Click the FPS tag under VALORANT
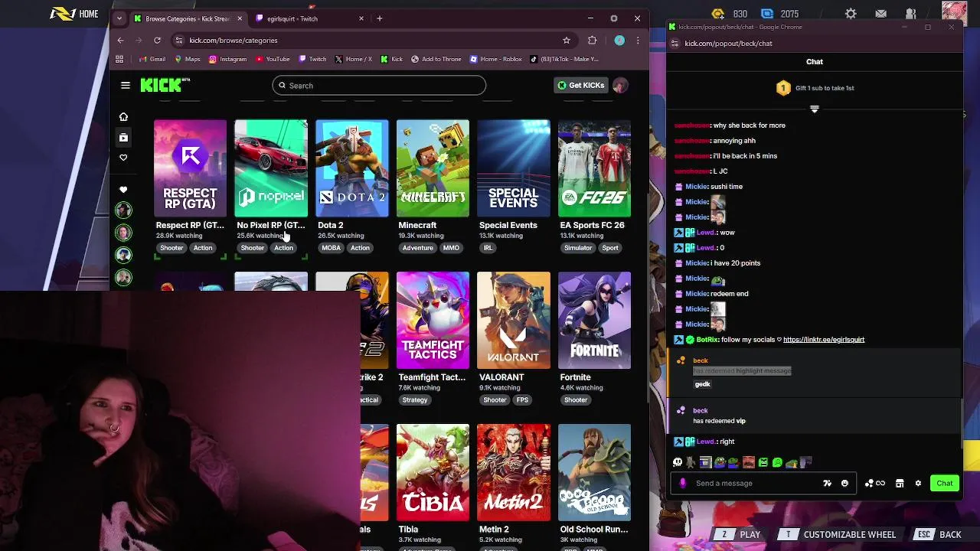 (522, 400)
